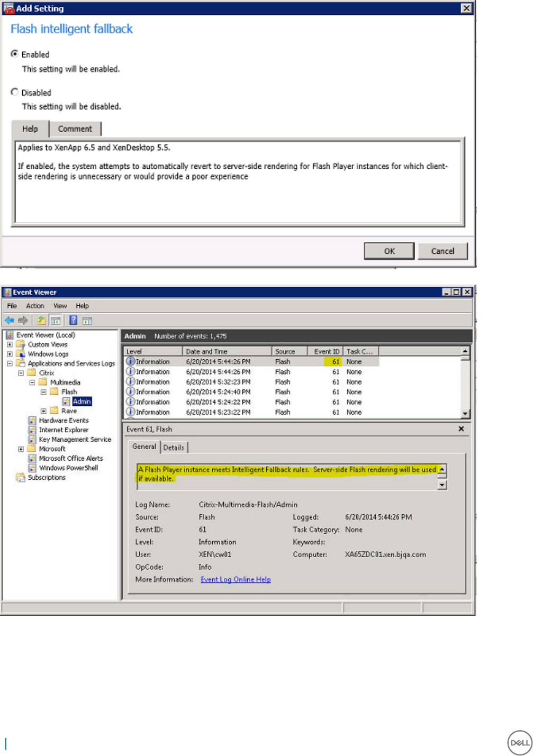The width and height of the screenshot is (533, 756).
Task: Click the Up one level folder icon
Action: [x=41, y=320]
